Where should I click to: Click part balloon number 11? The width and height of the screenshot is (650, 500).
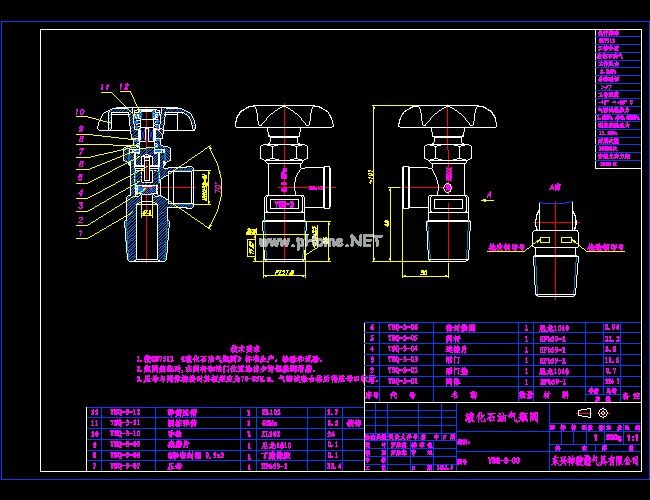coord(105,87)
